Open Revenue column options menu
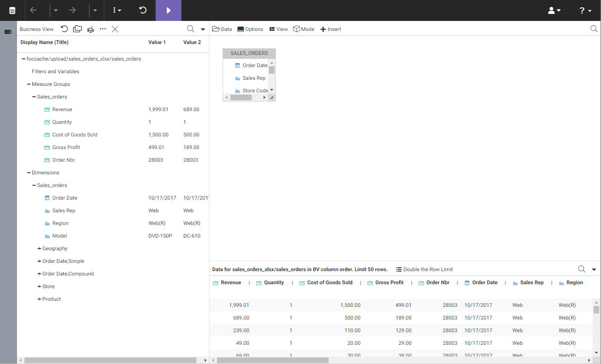The width and height of the screenshot is (601, 364). coord(249,283)
